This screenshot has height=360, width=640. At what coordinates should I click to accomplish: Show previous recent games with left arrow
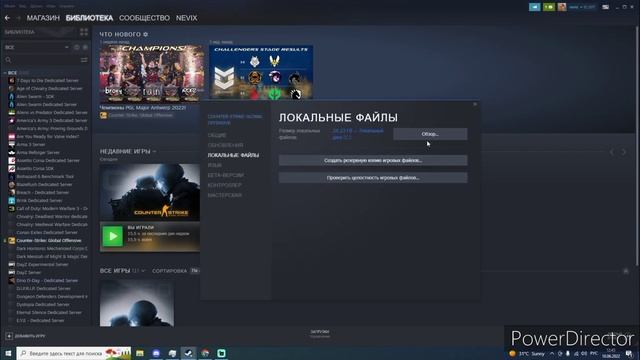click(x=612, y=152)
